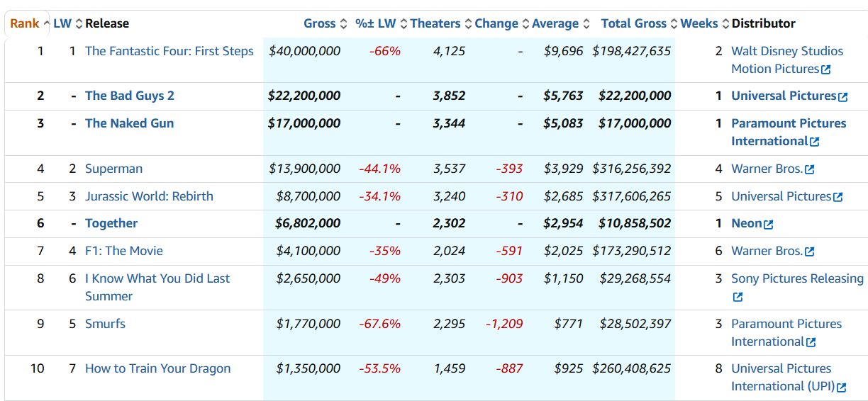Screen dimensions: 868x401
Task: Sort by Theaters column header
Action: coord(435,23)
